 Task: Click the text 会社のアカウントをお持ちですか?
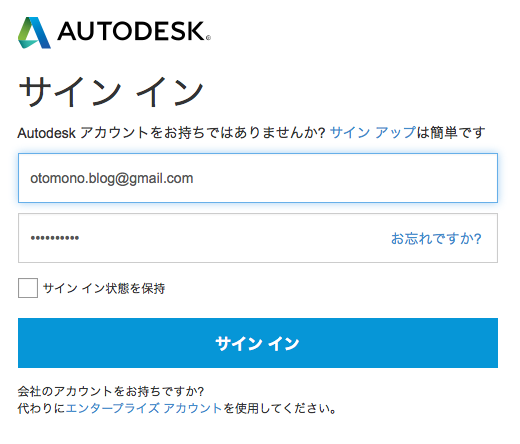pos(111,391)
